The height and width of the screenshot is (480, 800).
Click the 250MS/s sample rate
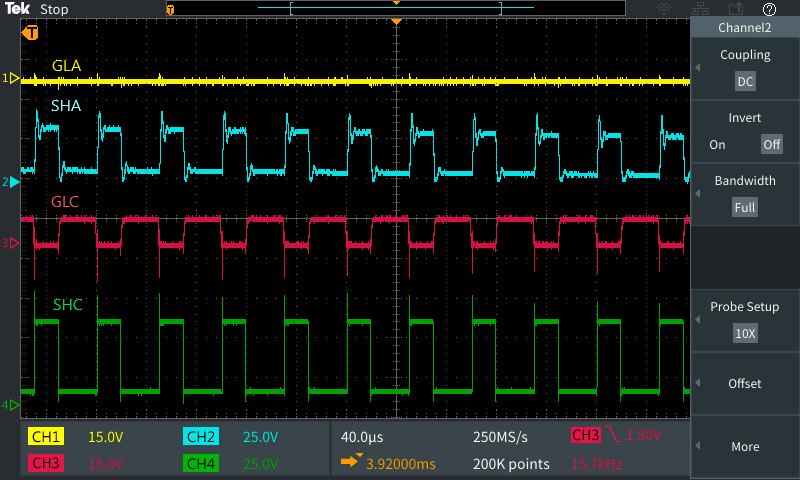pos(500,437)
